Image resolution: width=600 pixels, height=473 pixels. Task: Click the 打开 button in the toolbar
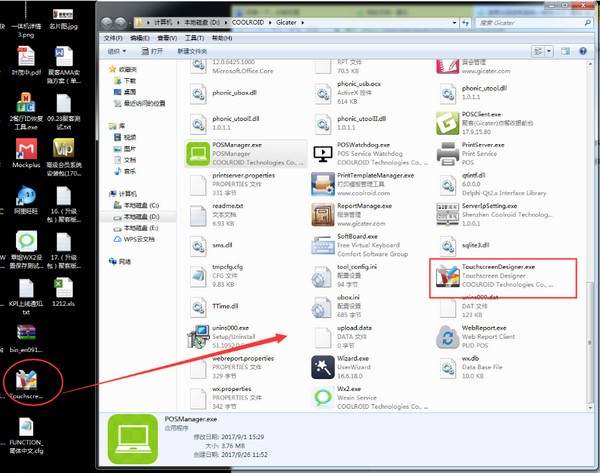tap(152, 51)
